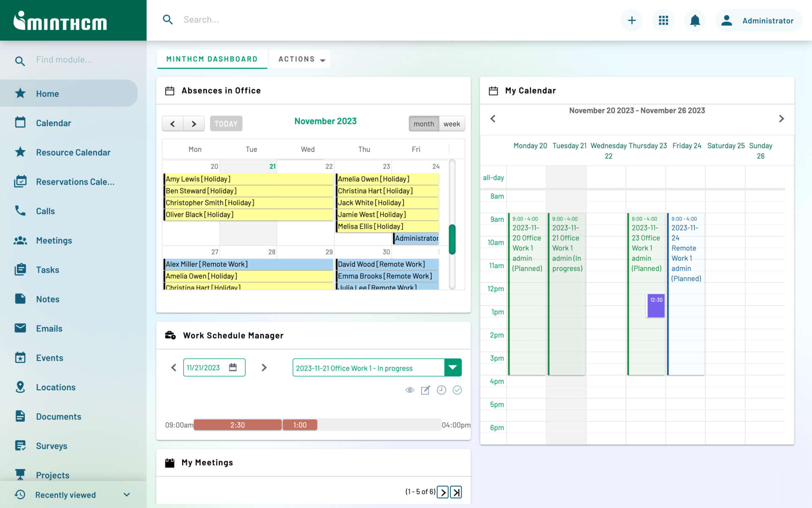Go to previous week in My Calendar
The image size is (812, 508).
coord(493,119)
